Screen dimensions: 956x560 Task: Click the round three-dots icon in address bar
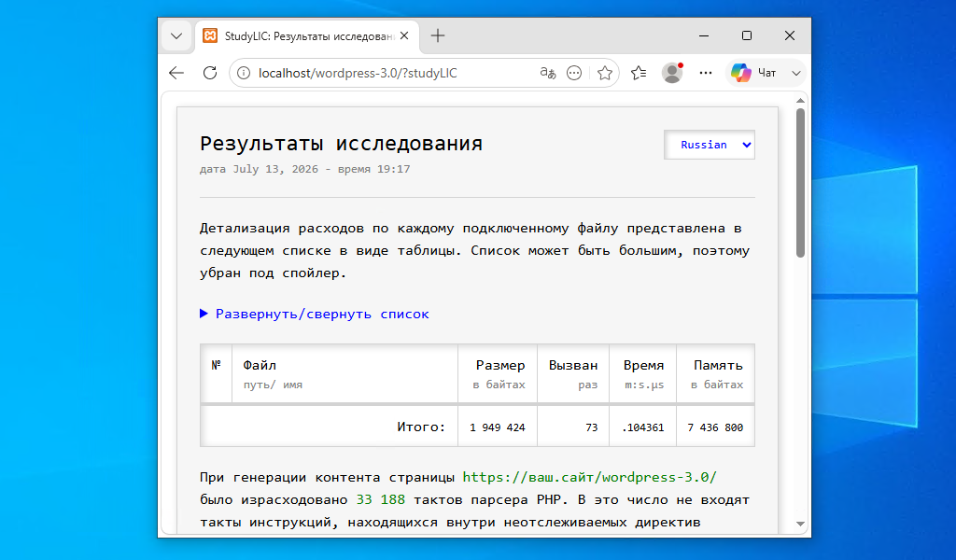coord(574,73)
